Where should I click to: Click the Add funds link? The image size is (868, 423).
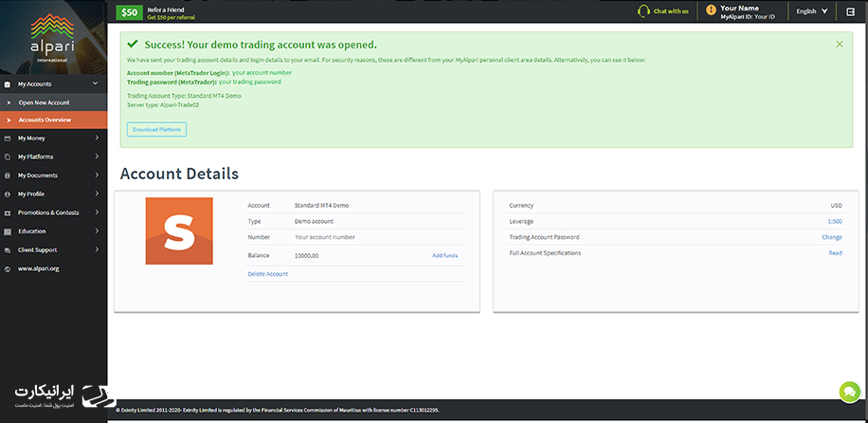(445, 255)
